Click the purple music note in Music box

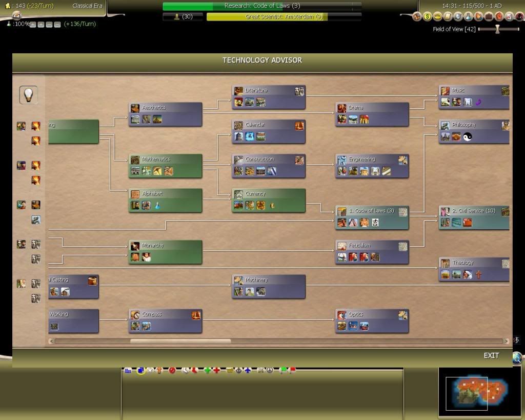[x=478, y=102]
